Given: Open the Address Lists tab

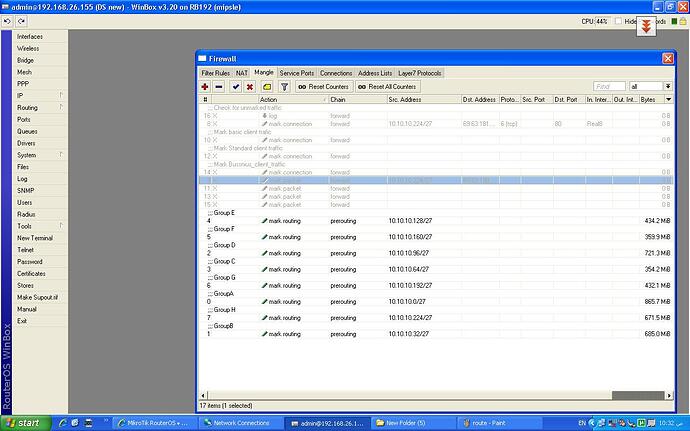Looking at the screenshot, I should [x=375, y=73].
